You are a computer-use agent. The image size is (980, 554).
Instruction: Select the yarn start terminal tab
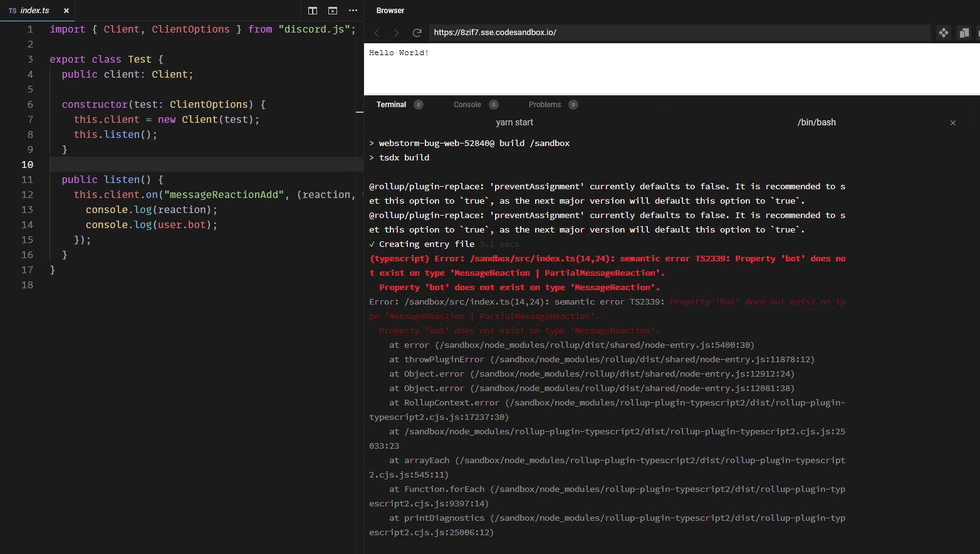tap(514, 123)
